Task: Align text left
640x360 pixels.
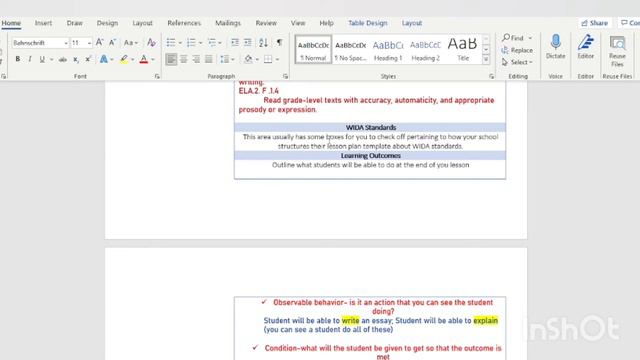Action: [171, 60]
